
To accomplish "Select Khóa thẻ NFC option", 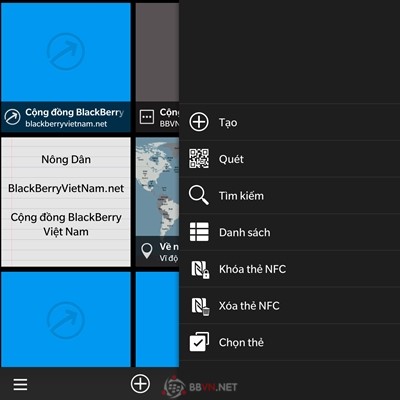I will click(290, 269).
